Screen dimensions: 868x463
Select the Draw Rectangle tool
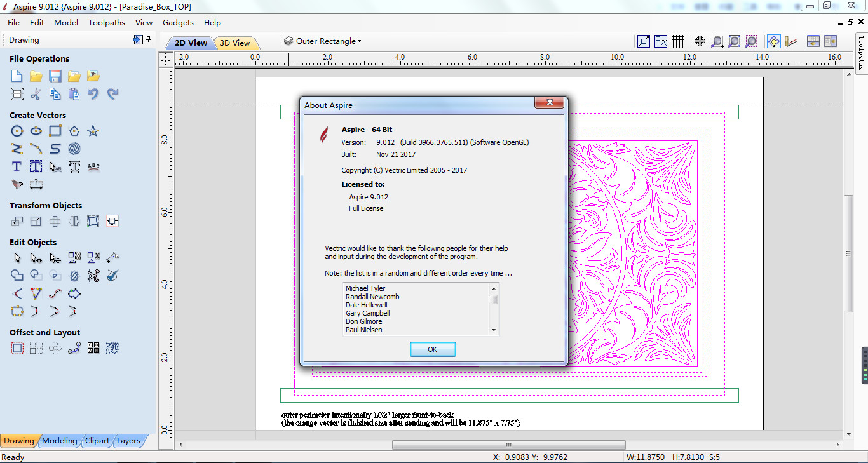(55, 131)
